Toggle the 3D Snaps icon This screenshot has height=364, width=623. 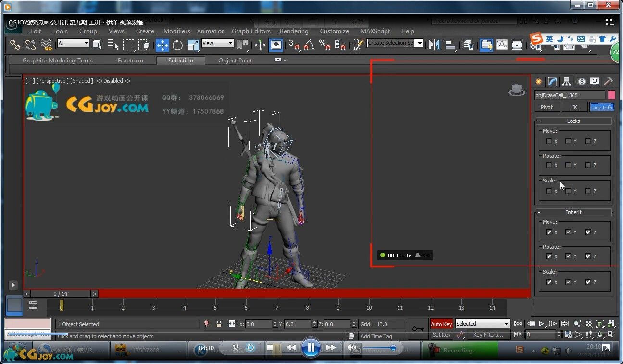coord(294,45)
